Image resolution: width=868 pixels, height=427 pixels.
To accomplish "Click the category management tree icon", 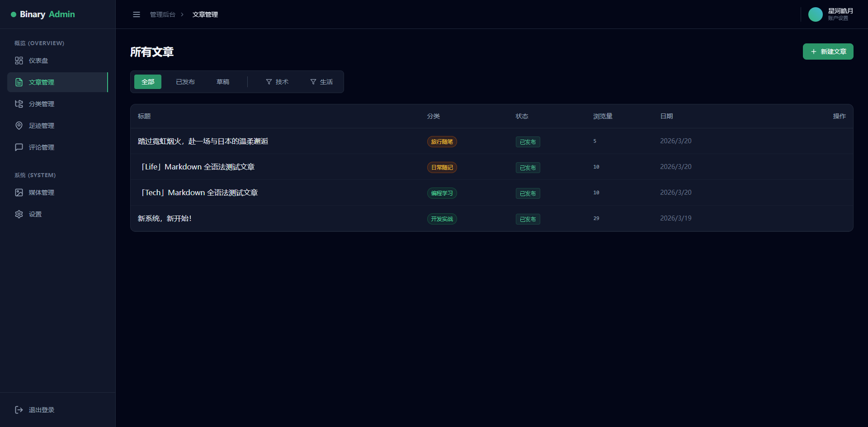I will pyautogui.click(x=19, y=104).
